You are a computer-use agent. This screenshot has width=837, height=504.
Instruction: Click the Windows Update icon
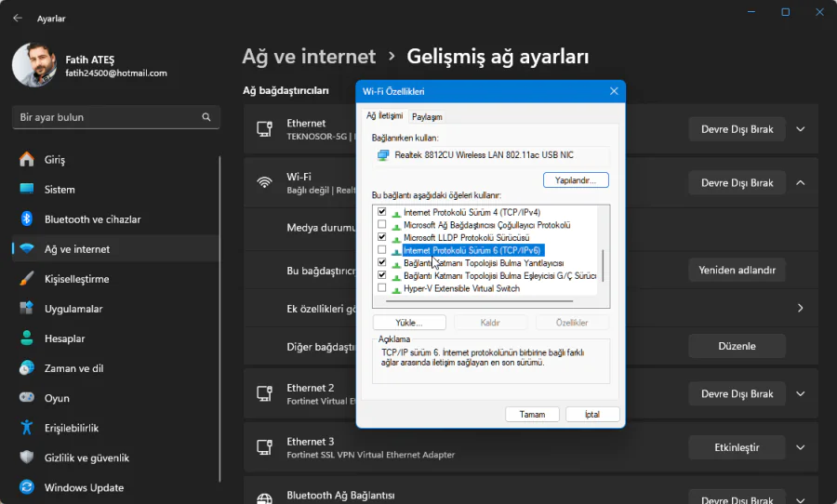tap(26, 487)
